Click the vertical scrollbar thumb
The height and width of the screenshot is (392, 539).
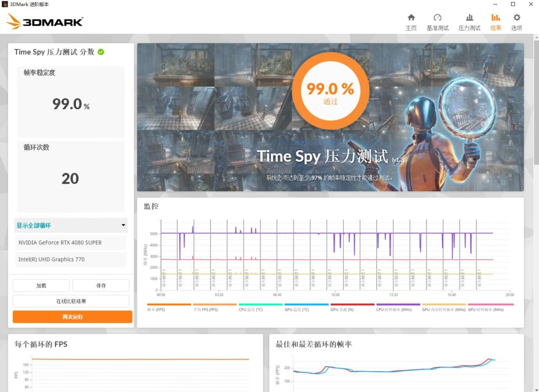coord(536,102)
